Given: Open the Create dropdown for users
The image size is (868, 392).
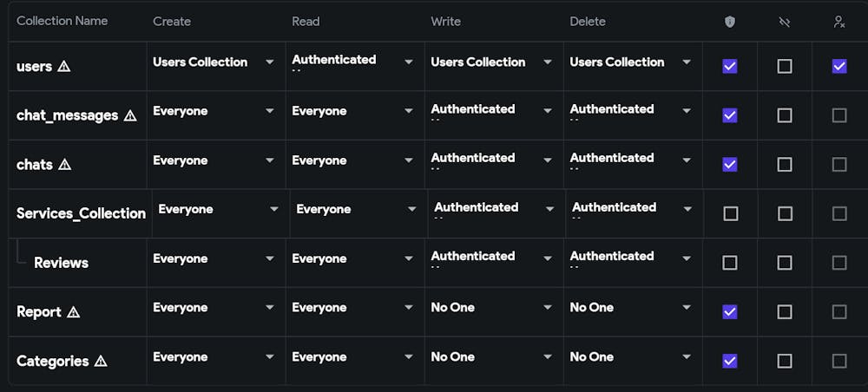Looking at the screenshot, I should coord(214,62).
